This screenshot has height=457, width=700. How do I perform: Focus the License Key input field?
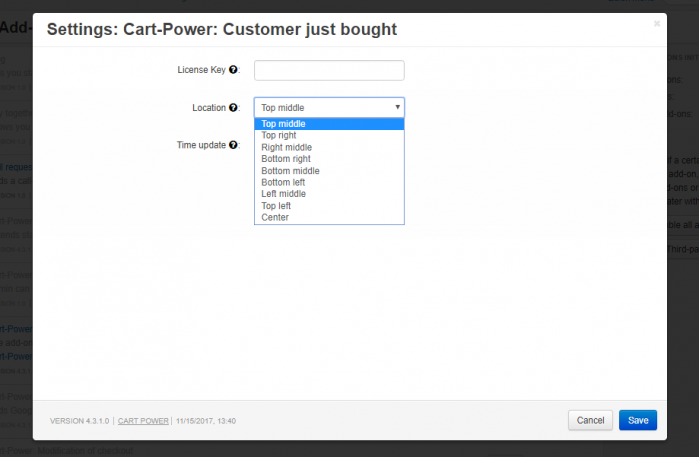point(329,71)
